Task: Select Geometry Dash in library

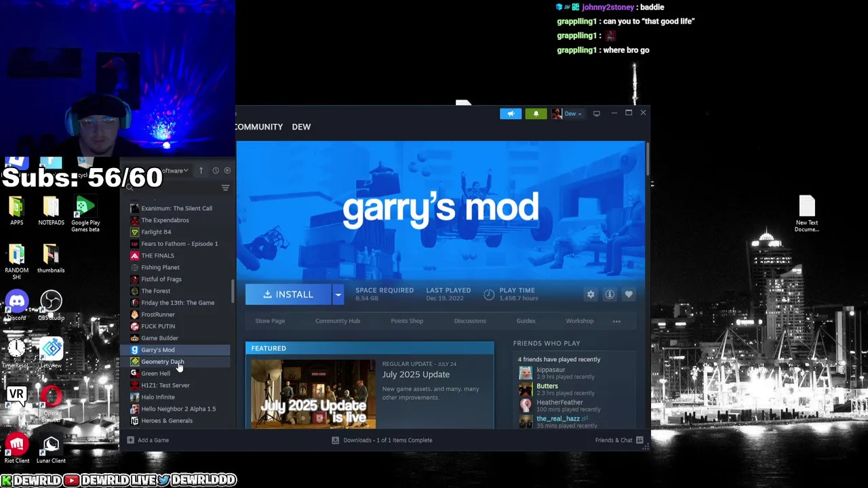Action: pyautogui.click(x=175, y=362)
